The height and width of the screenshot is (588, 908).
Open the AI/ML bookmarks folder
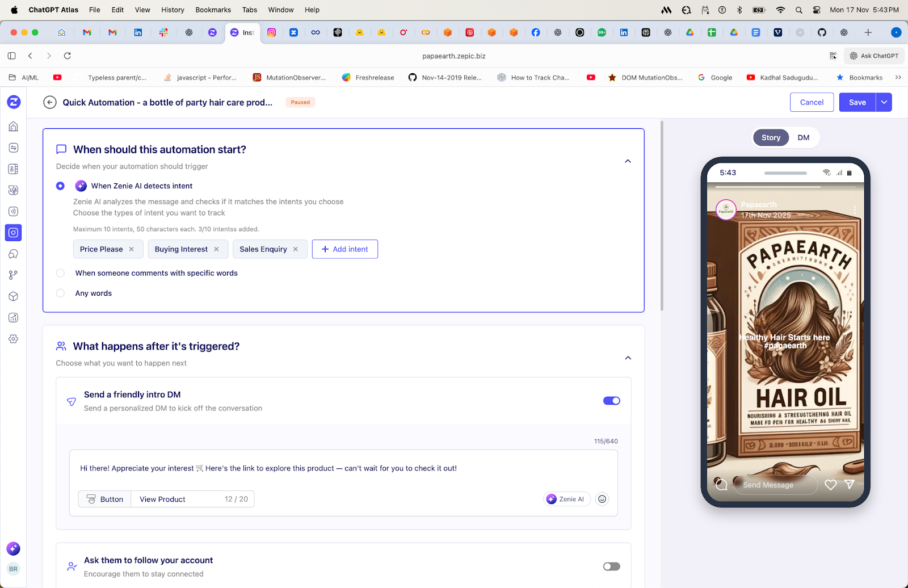tap(24, 78)
